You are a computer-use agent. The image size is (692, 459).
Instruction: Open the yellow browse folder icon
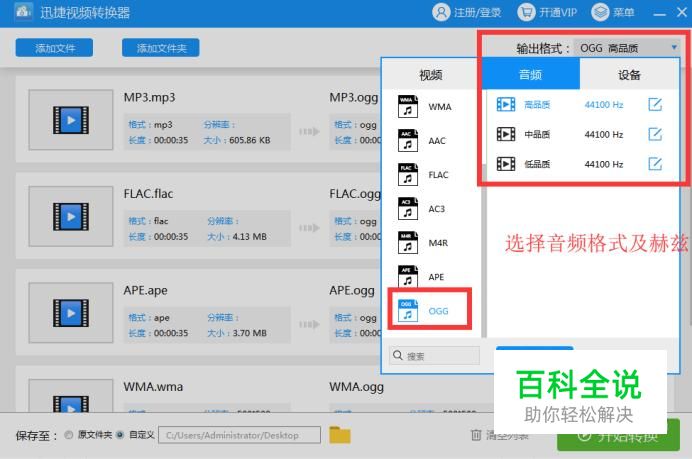tap(340, 435)
